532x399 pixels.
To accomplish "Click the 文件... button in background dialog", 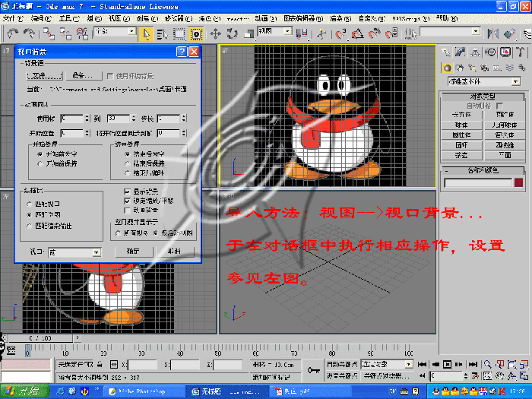I will (x=44, y=76).
